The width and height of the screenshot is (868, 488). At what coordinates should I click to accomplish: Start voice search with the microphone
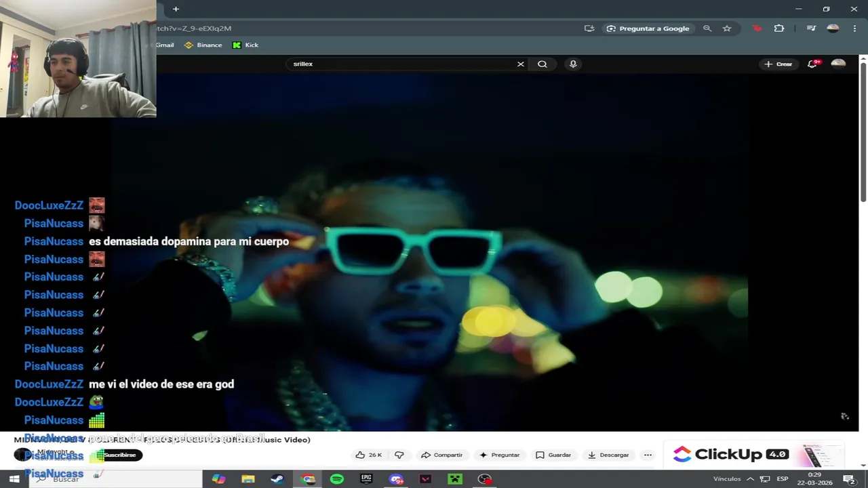point(573,64)
